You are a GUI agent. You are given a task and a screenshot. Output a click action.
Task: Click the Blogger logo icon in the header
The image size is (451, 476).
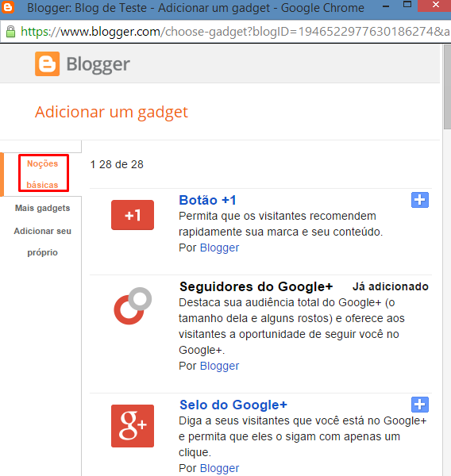pos(47,63)
